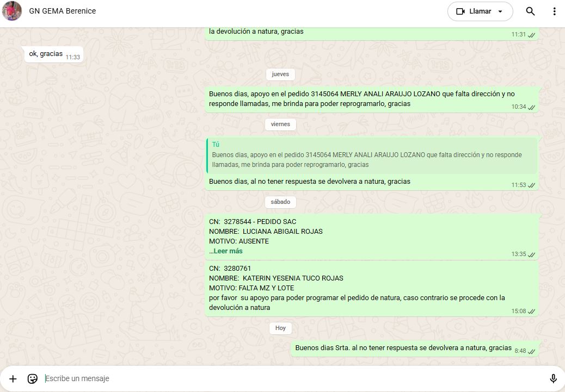Open GN GEMA Berenice profile picture
Viewport: 565px width, 392px height.
[12, 11]
